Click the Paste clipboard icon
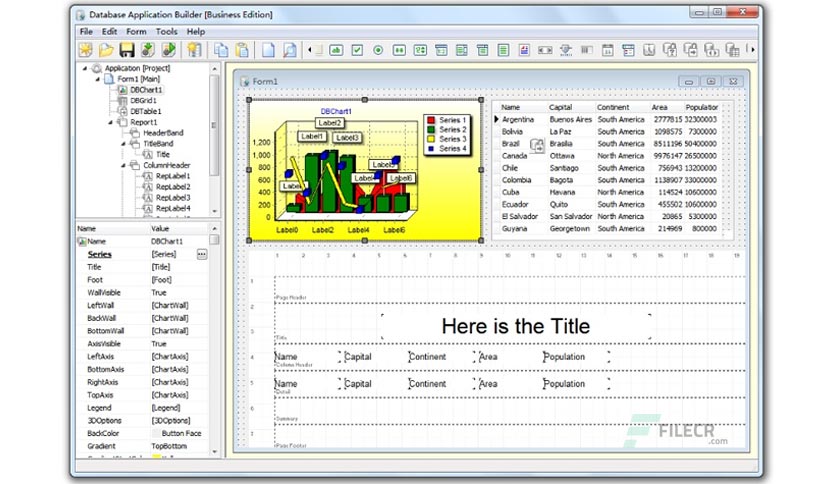The image size is (836, 484). click(x=242, y=50)
